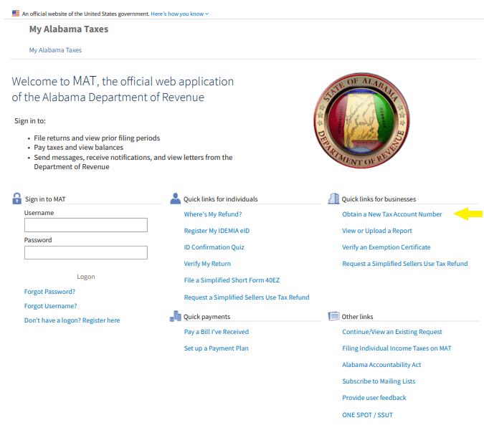Open Where's My Refund? link

pyautogui.click(x=213, y=214)
